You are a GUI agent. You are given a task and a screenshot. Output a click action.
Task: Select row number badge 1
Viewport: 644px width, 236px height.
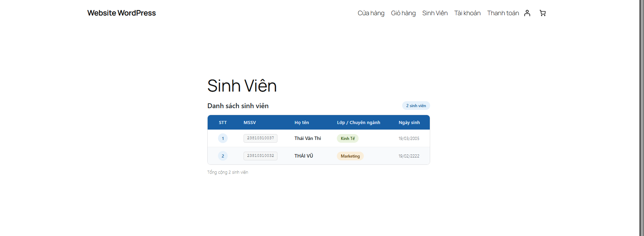click(223, 139)
